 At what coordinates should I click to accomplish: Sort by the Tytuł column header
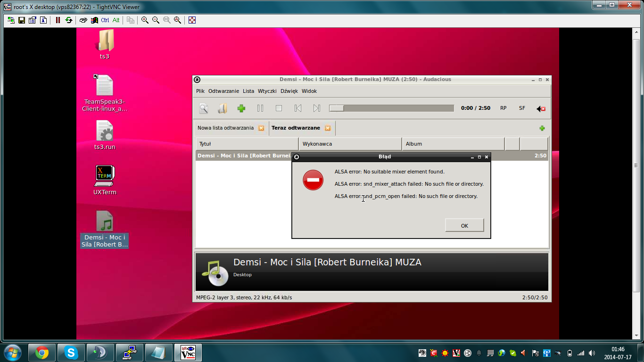point(248,144)
